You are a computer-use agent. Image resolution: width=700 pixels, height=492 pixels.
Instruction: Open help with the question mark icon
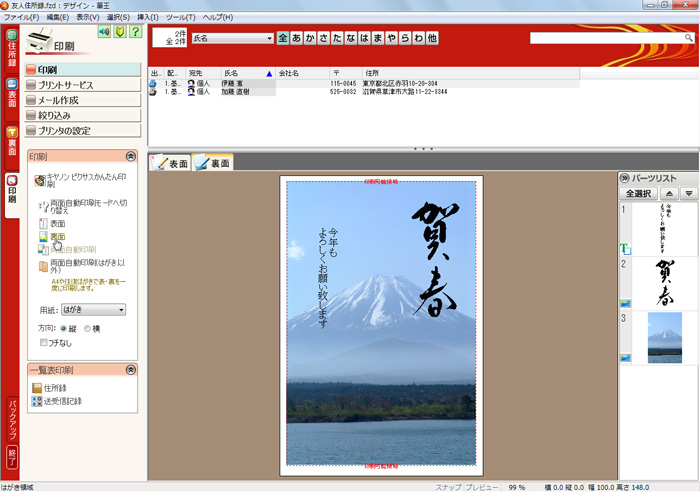click(x=135, y=32)
